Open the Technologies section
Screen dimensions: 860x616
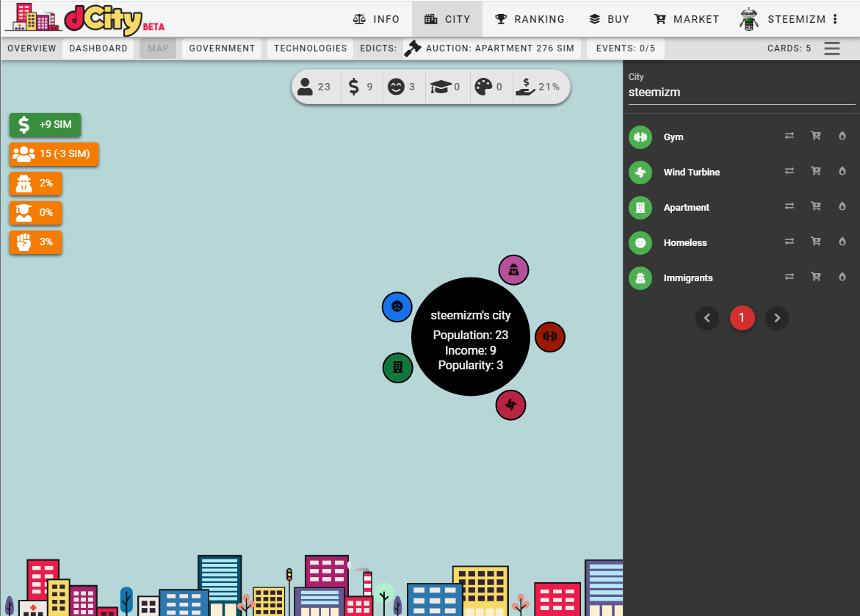coord(310,48)
